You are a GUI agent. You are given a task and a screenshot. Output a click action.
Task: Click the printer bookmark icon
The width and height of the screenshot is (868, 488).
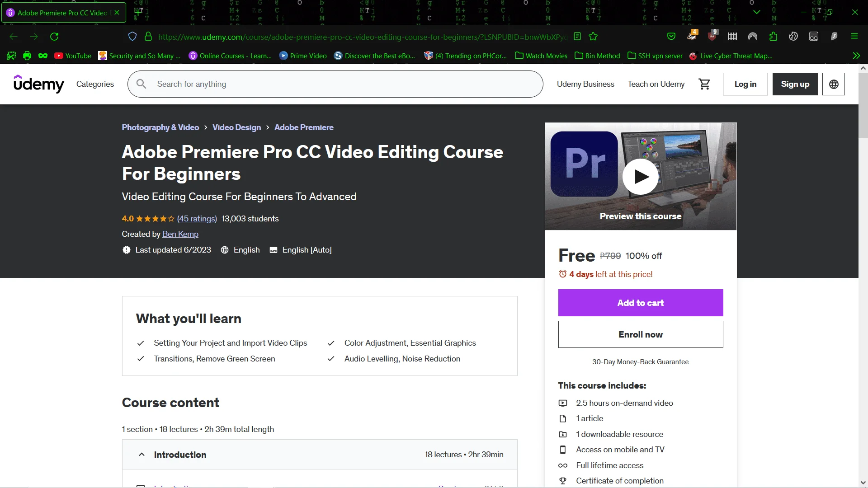click(x=27, y=56)
